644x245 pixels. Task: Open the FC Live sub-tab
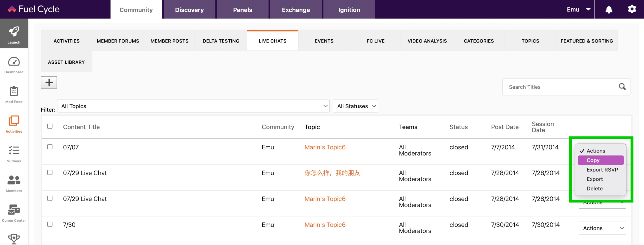375,41
